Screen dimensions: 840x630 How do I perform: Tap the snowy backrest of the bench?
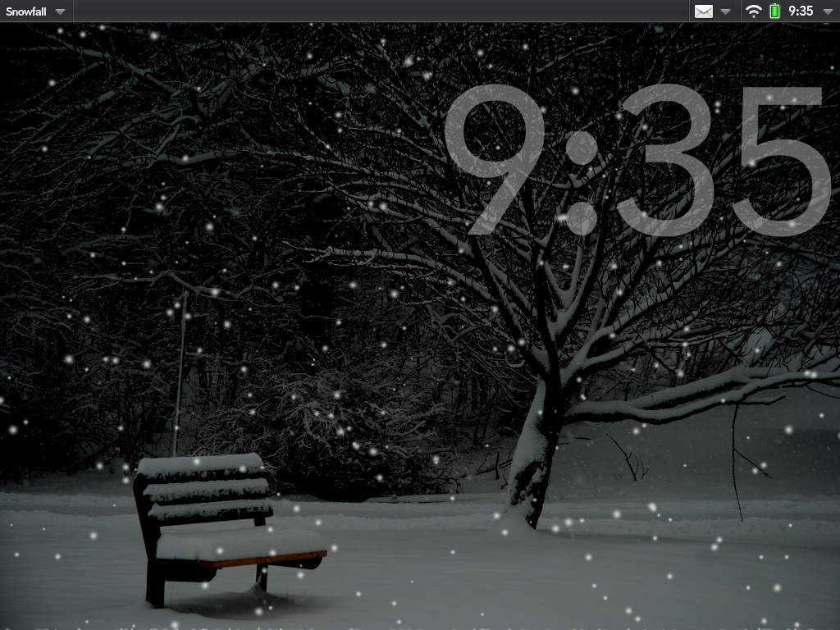click(205, 488)
